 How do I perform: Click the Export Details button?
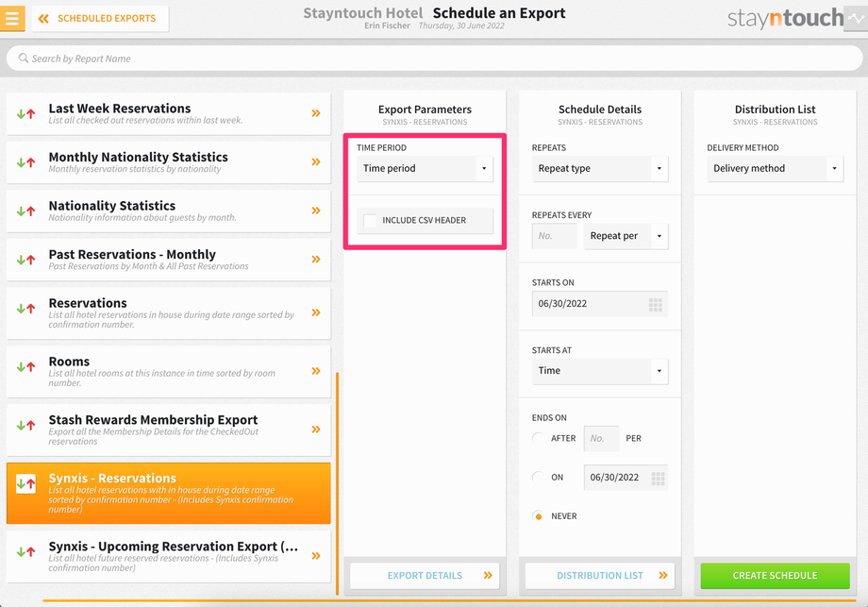pos(425,576)
